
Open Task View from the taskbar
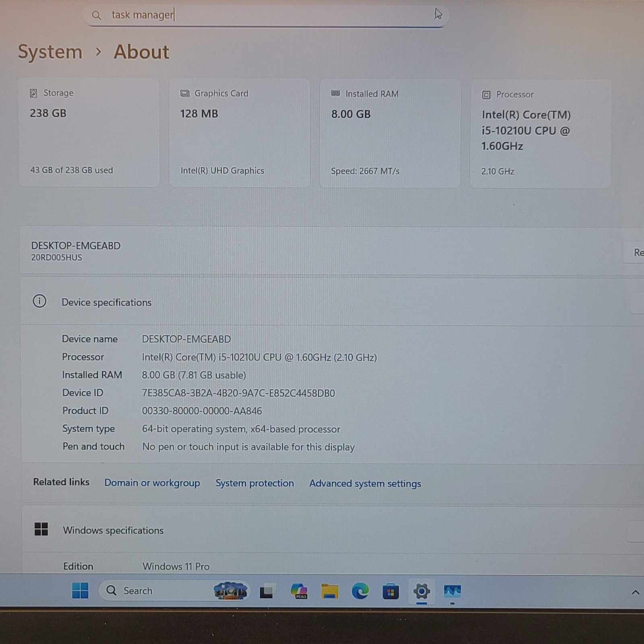[x=266, y=591]
